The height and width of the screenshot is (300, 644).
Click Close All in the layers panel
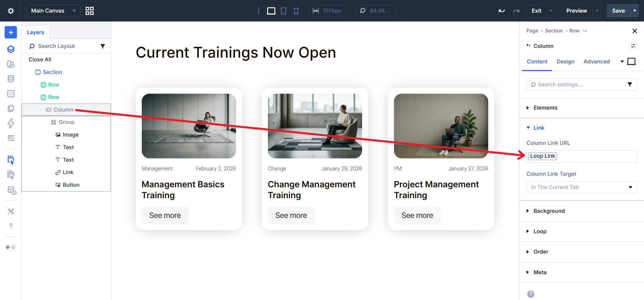40,59
